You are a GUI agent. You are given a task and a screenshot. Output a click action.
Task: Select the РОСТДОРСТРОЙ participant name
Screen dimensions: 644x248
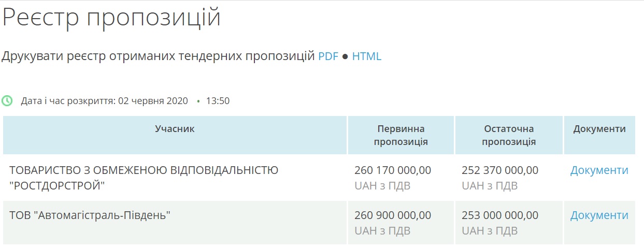(x=144, y=178)
